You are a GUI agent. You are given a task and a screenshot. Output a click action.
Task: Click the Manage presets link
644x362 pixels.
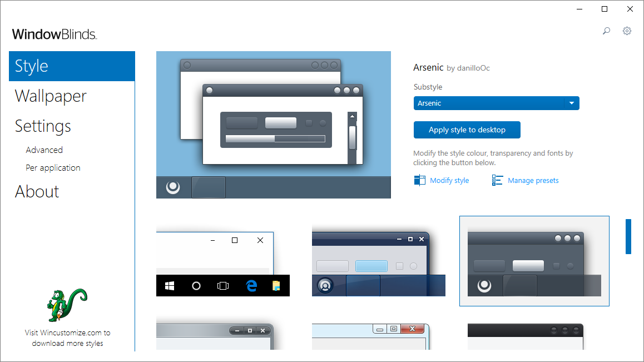tap(532, 180)
